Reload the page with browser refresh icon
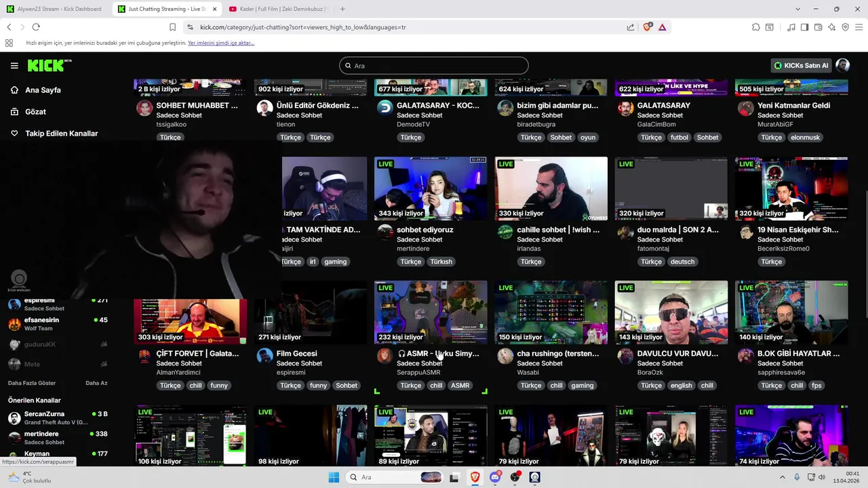Viewport: 868px width, 488px height. click(36, 27)
